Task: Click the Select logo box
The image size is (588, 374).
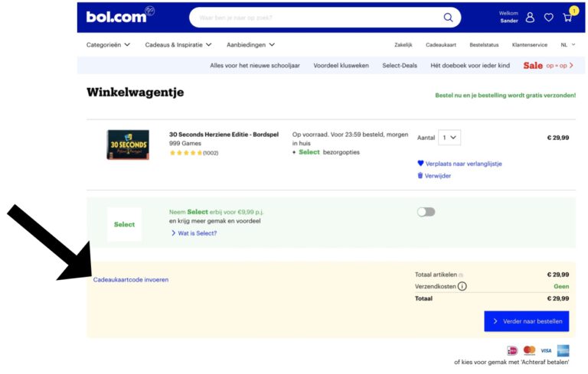Action: tap(124, 224)
